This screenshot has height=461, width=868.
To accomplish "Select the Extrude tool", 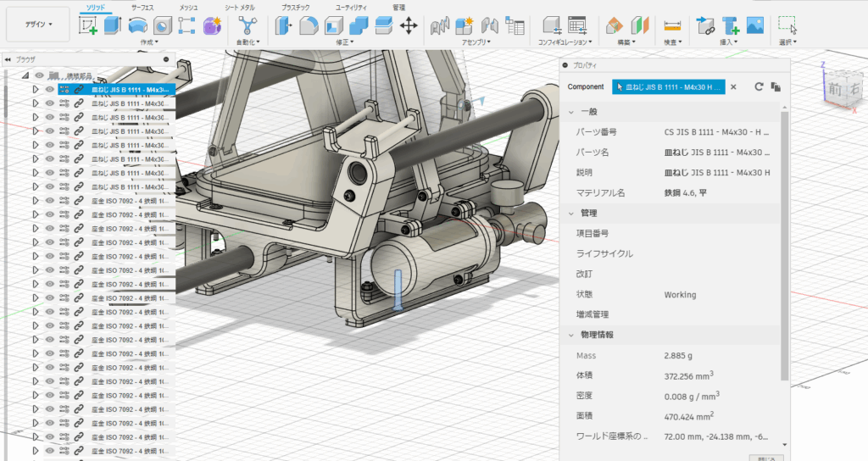I will click(113, 25).
